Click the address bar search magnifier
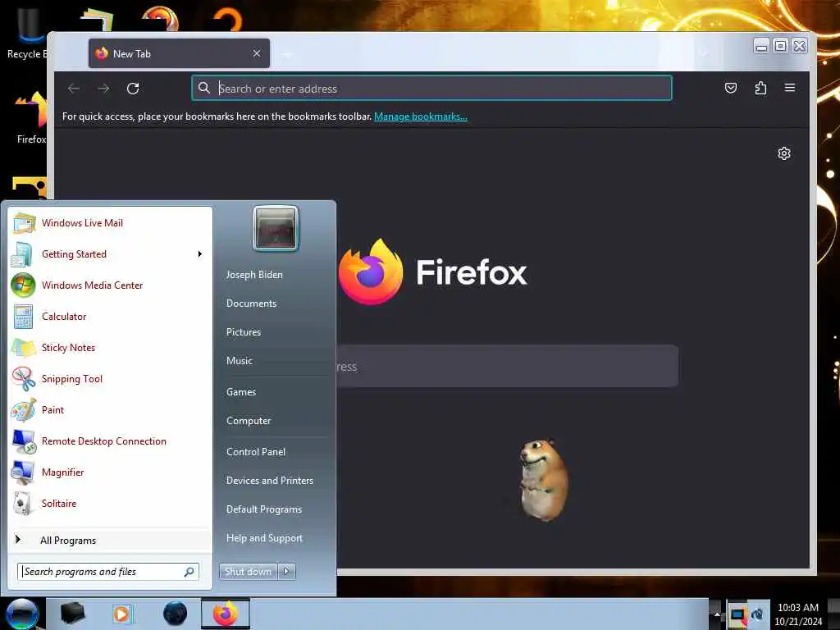 pos(204,88)
